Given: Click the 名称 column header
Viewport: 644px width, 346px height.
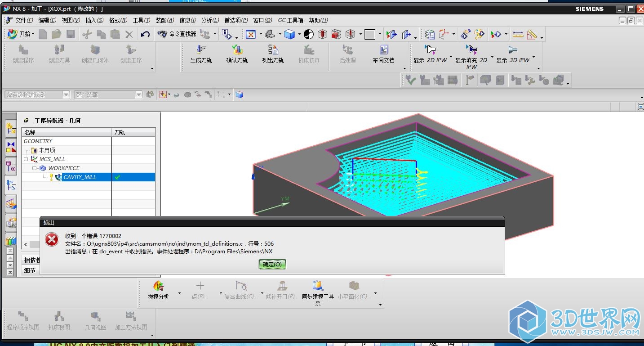Looking at the screenshot, I should tap(67, 132).
